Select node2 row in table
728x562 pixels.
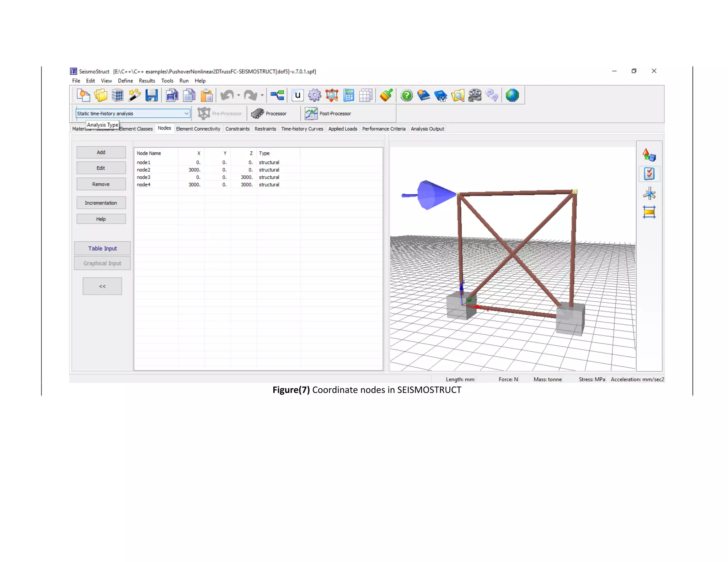tap(258, 170)
